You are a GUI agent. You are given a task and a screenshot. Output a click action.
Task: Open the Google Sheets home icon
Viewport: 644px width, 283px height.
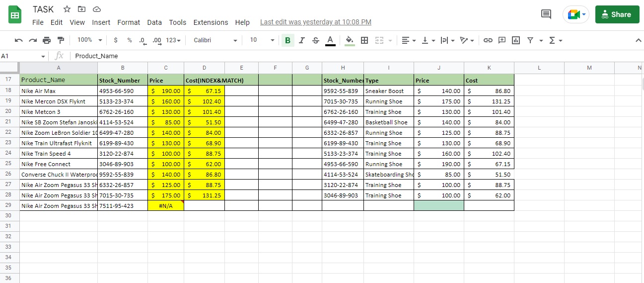[x=15, y=14]
